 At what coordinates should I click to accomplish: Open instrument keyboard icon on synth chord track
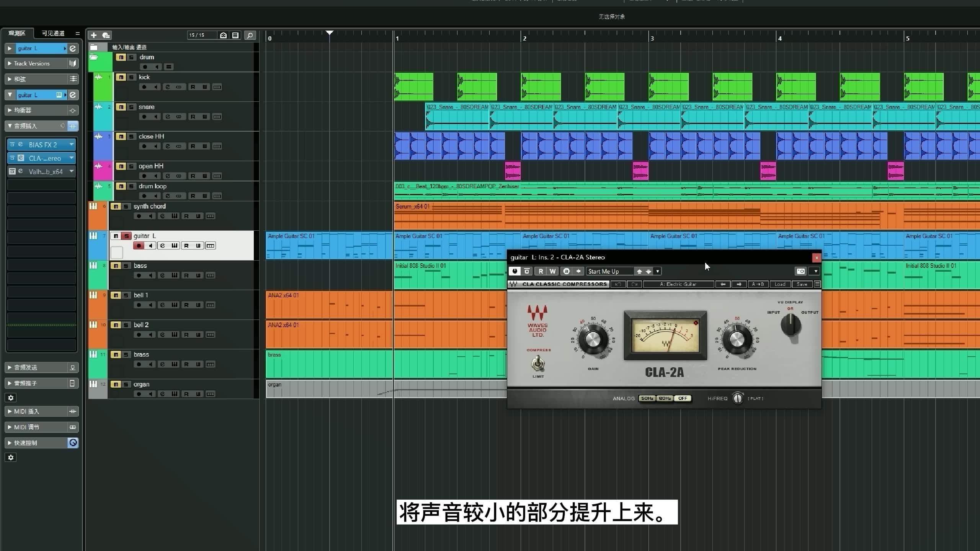pos(175,216)
